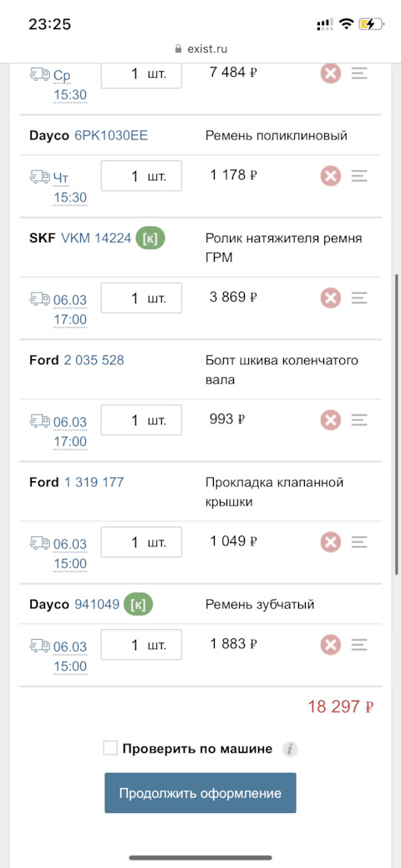Remove the Dayco 941049 timing belt

tap(331, 645)
